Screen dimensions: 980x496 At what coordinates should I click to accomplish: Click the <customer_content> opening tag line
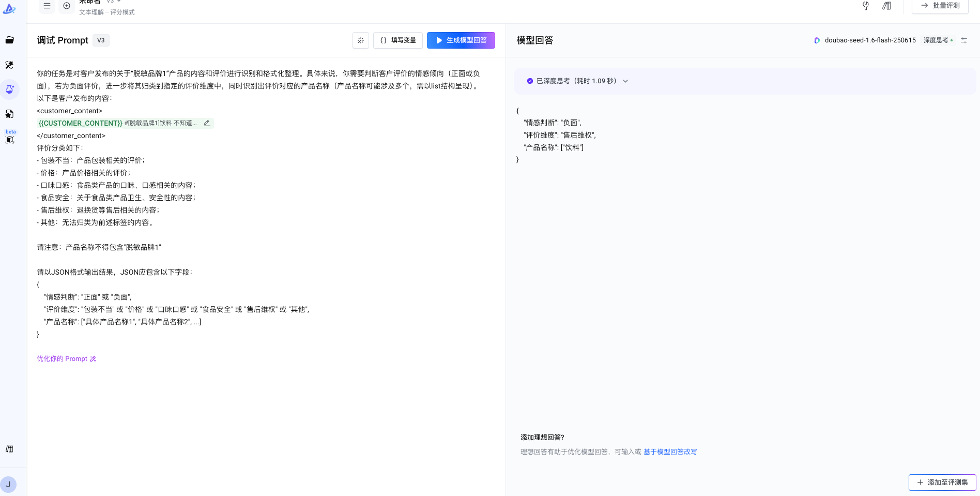[x=70, y=111]
